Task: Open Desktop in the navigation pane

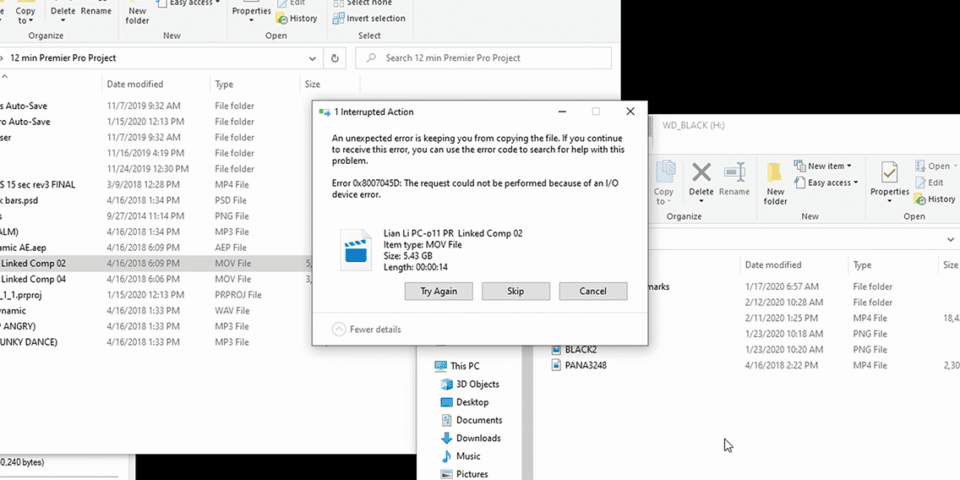Action: pos(472,402)
